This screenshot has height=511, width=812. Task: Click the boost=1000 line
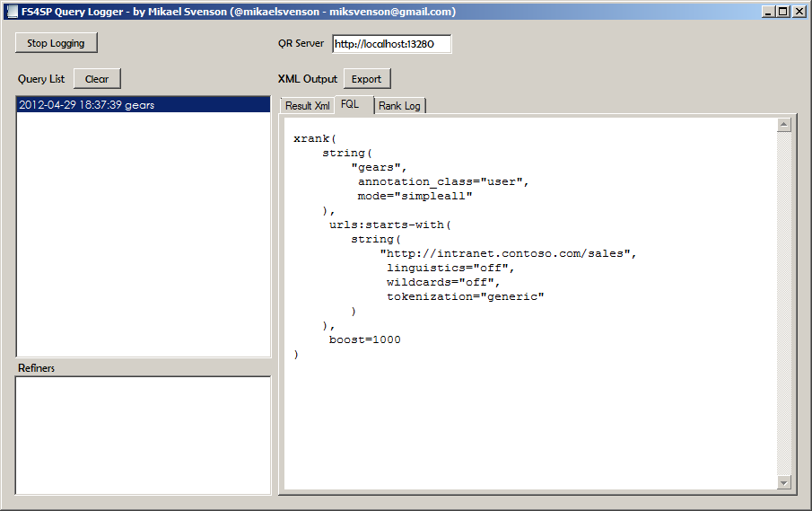[364, 339]
